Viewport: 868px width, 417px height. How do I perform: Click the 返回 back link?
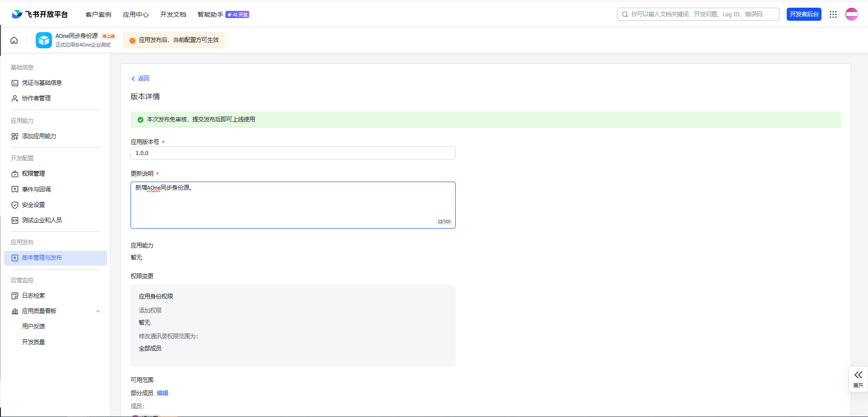(140, 79)
